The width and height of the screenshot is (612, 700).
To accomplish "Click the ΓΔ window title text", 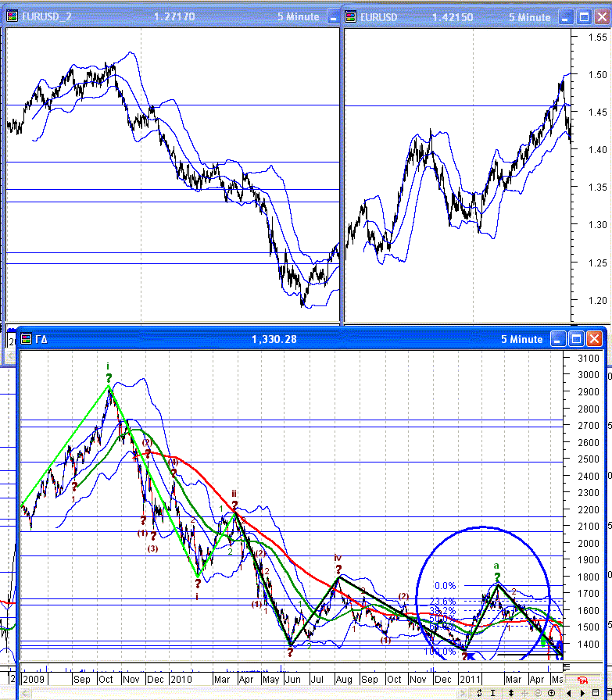I will click(41, 339).
